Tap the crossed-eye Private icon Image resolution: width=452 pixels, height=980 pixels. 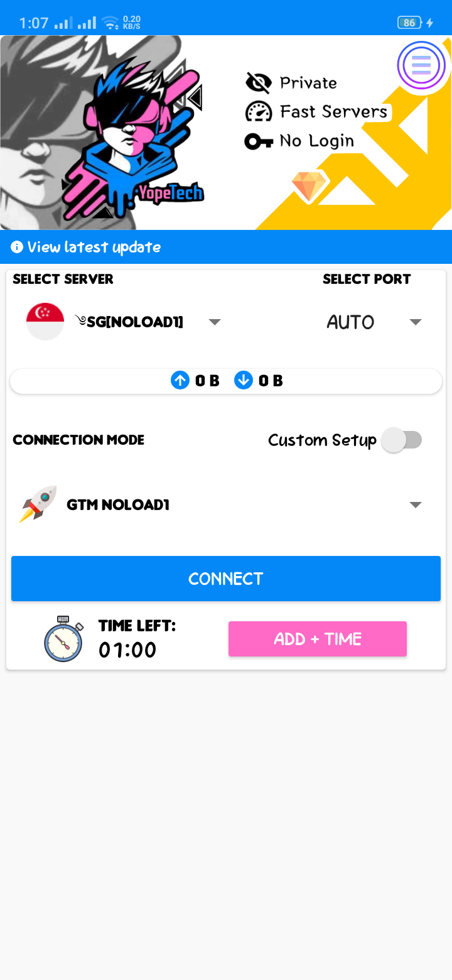pyautogui.click(x=258, y=82)
